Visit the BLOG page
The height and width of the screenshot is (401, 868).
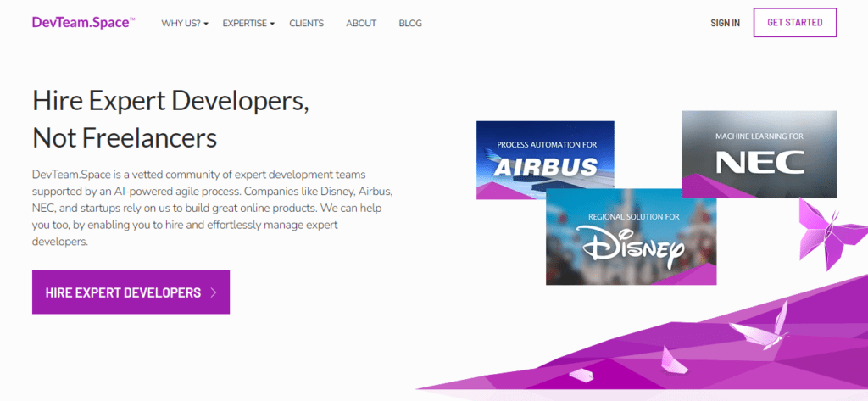(410, 23)
